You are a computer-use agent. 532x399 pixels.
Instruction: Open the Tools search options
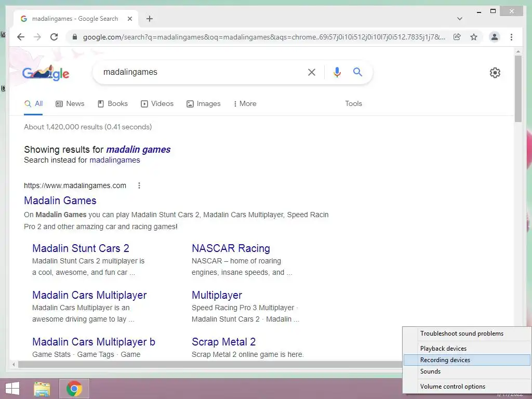coord(353,103)
